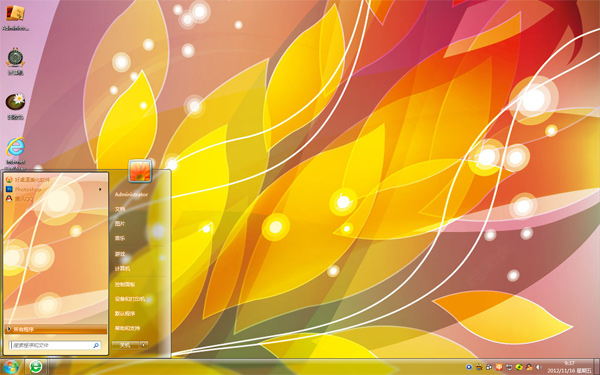Viewport: 600px width, 375px height.
Task: Click the Windows Start orb
Action: tap(11, 367)
